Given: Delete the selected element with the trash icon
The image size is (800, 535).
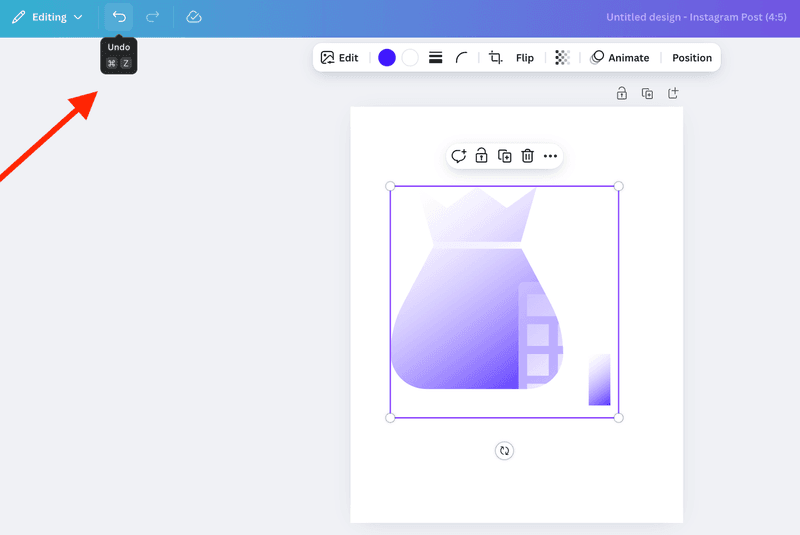Looking at the screenshot, I should coord(527,156).
